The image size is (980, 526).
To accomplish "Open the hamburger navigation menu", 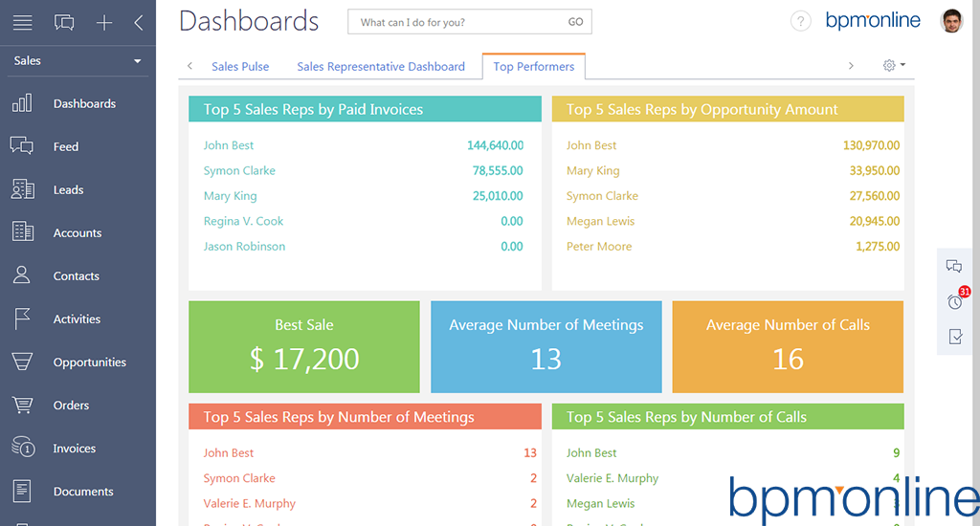I will 22,23.
